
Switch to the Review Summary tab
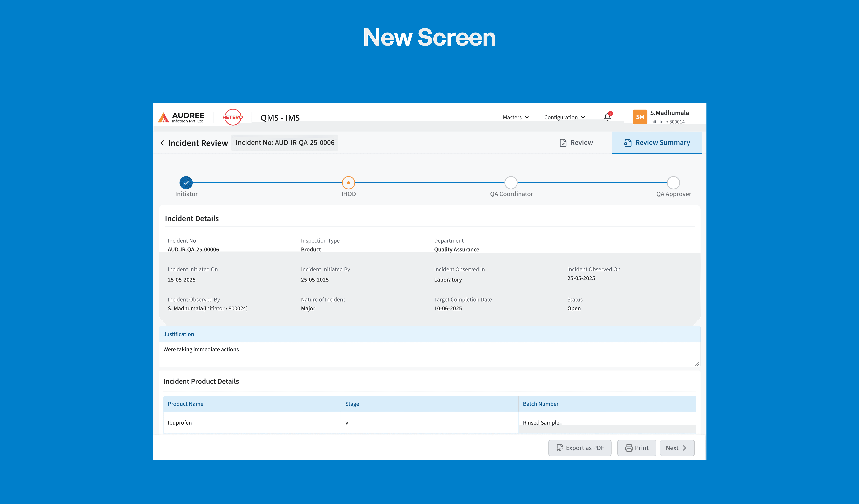click(656, 143)
